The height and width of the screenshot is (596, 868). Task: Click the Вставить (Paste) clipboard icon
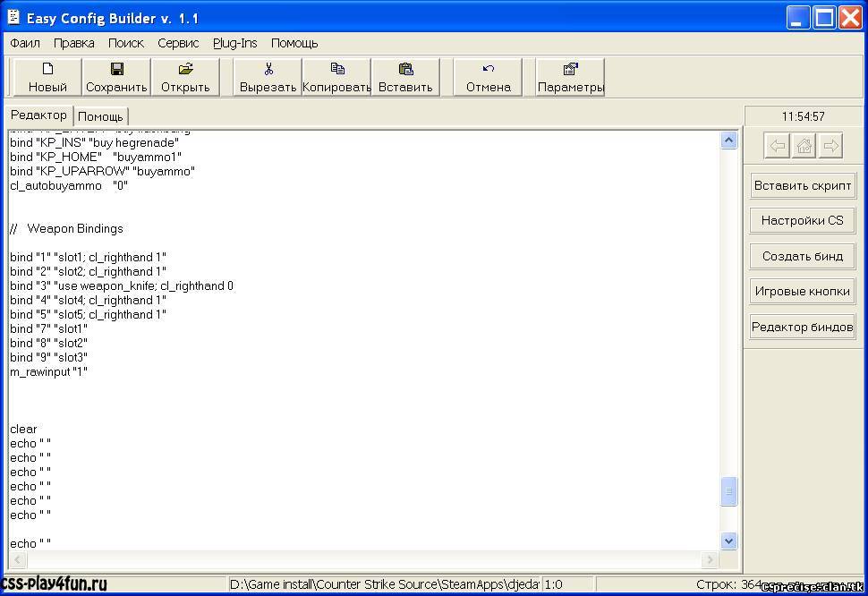pyautogui.click(x=405, y=69)
